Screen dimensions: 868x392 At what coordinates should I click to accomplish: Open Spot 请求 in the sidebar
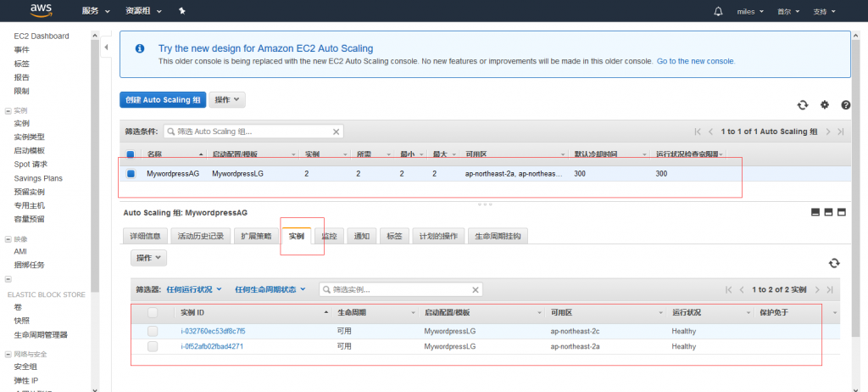click(31, 164)
